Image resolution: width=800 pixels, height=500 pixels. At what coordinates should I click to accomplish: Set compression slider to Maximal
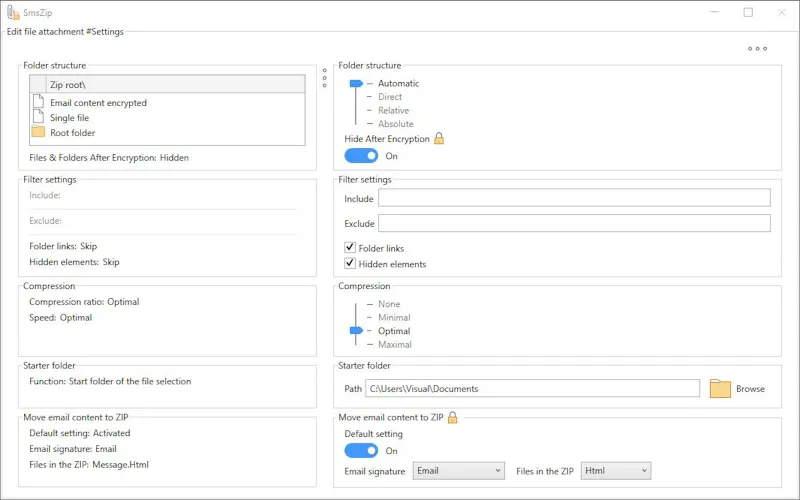394,344
